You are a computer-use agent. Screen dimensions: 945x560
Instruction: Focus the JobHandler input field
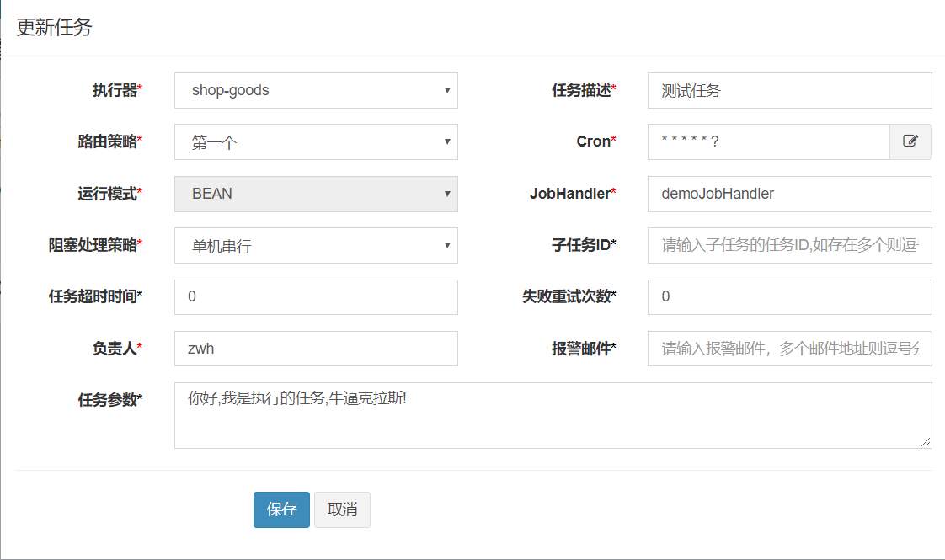coord(789,194)
